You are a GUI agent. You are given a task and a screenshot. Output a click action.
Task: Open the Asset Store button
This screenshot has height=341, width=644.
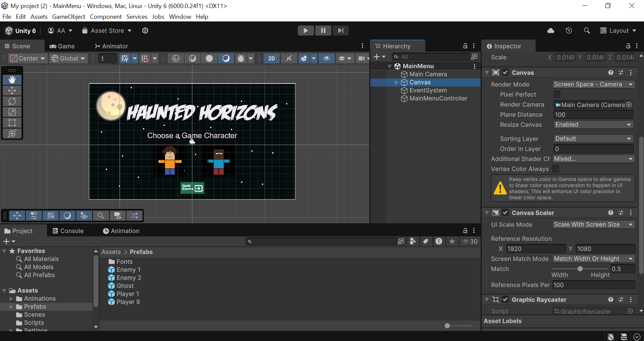[x=107, y=31]
